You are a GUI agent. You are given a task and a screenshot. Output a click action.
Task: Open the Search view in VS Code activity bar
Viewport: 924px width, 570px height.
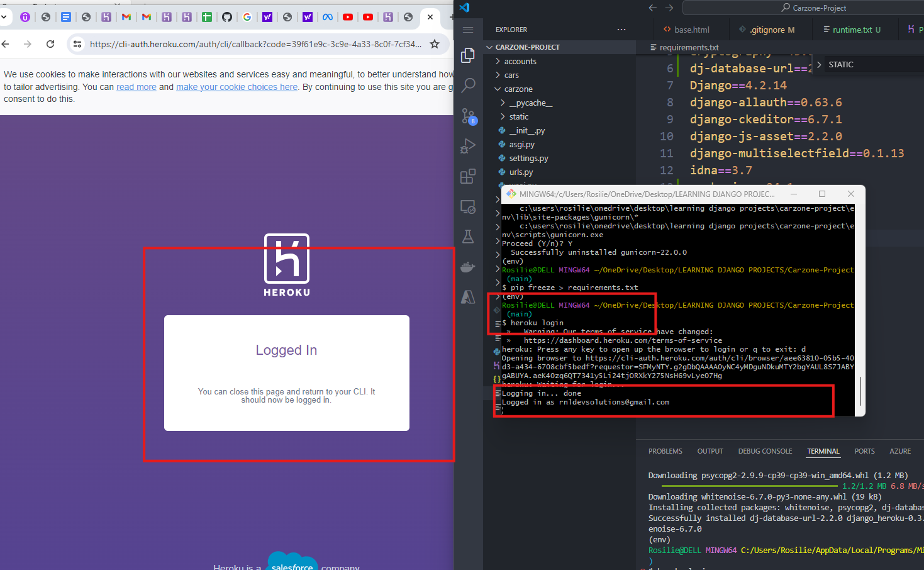click(468, 86)
